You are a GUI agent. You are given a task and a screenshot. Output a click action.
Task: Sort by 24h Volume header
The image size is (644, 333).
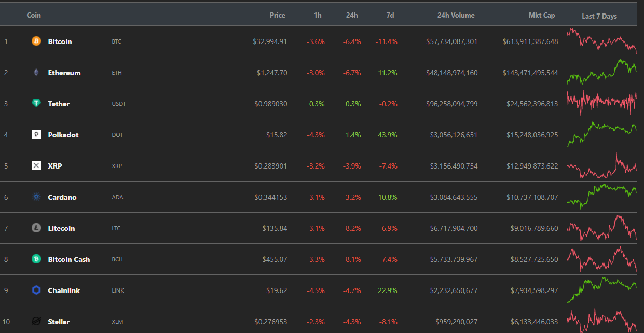click(x=456, y=16)
